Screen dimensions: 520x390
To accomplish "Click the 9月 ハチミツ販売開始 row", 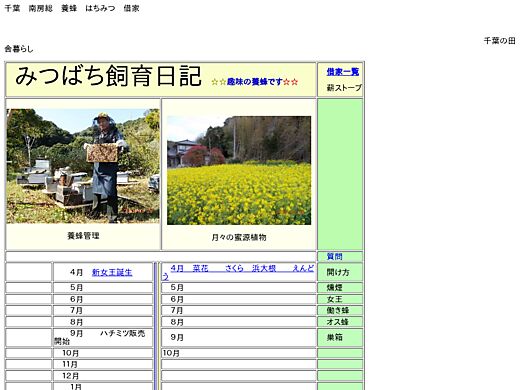I will point(103,337).
